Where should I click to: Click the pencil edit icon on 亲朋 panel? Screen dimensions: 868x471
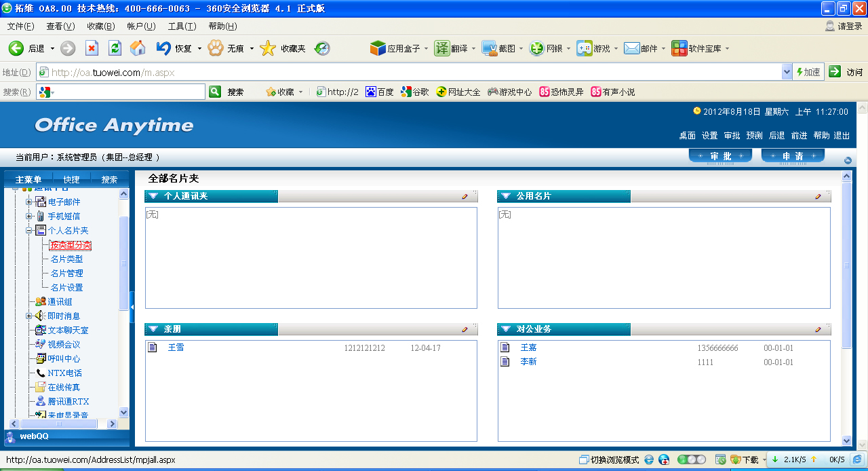coord(465,329)
